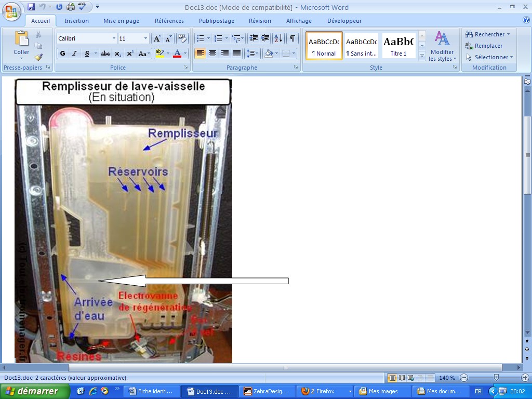Apply the Sans interligne style
532x399 pixels.
click(362, 46)
